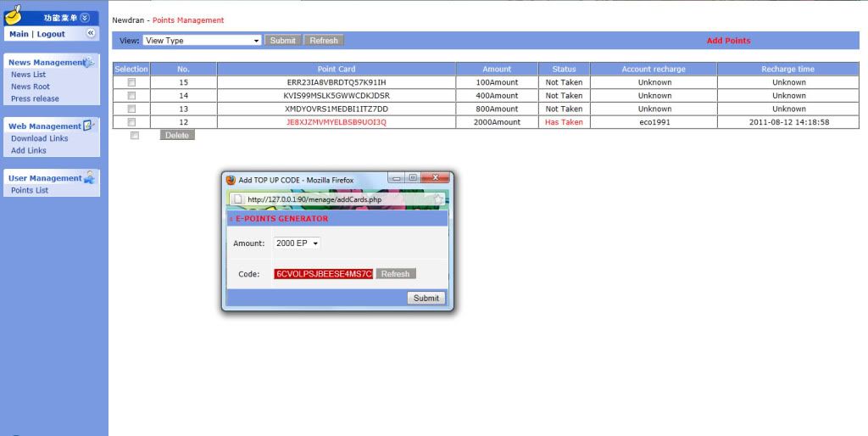Image resolution: width=868 pixels, height=436 pixels.
Task: Open the Amount 2000 EP dropdown
Action: [297, 243]
